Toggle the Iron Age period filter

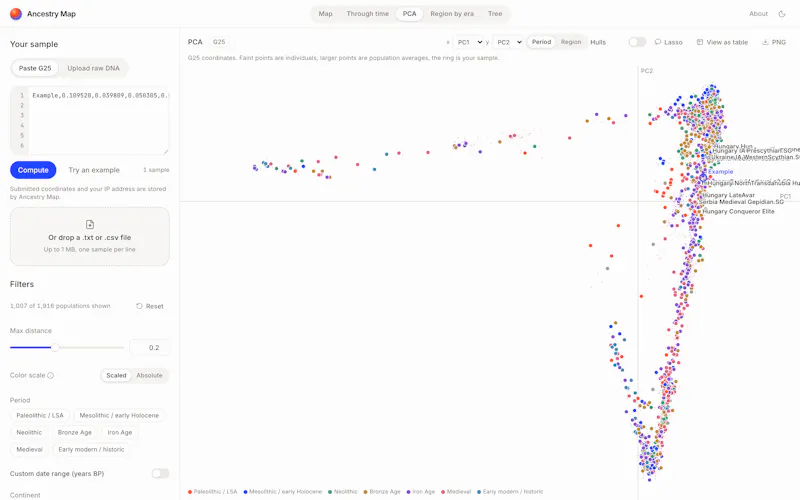tap(120, 432)
